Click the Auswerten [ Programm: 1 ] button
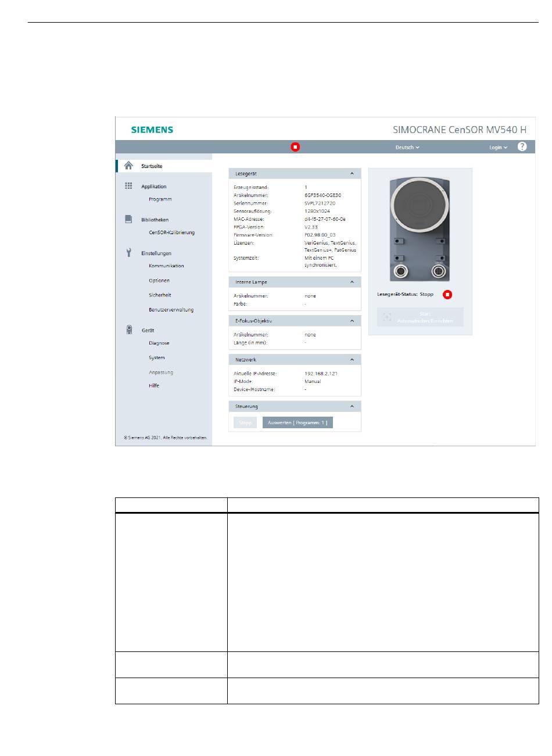This screenshot has height=756, width=552. point(297,423)
